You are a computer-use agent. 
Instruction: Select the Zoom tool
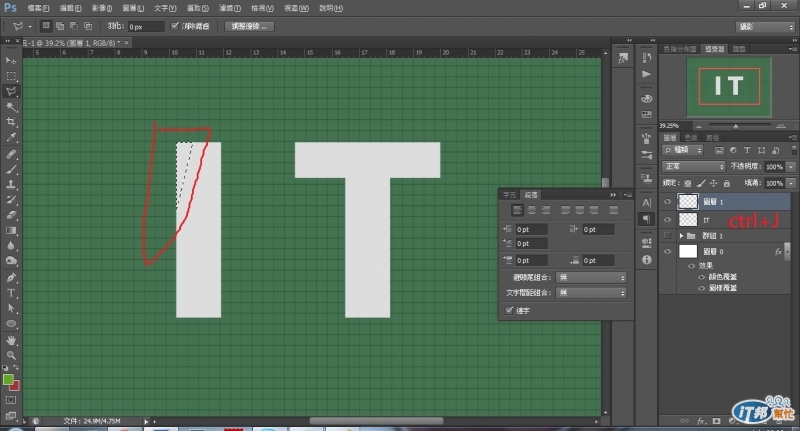(11, 356)
